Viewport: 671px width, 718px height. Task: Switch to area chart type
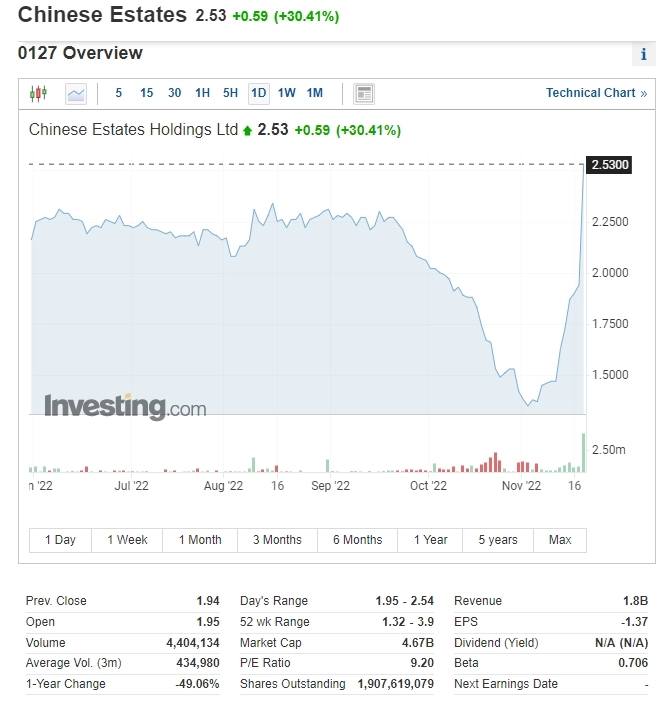pyautogui.click(x=76, y=94)
